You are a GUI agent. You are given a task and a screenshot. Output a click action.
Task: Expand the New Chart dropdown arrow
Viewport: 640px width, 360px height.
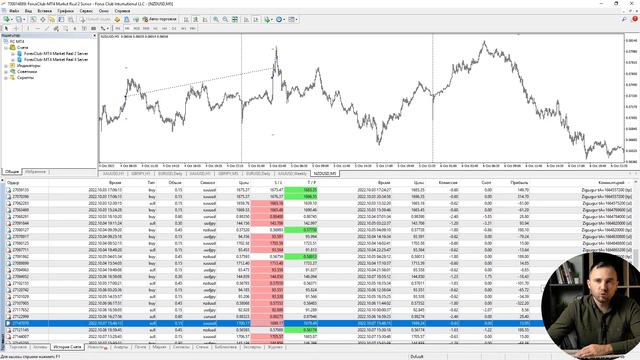tap(12, 19)
